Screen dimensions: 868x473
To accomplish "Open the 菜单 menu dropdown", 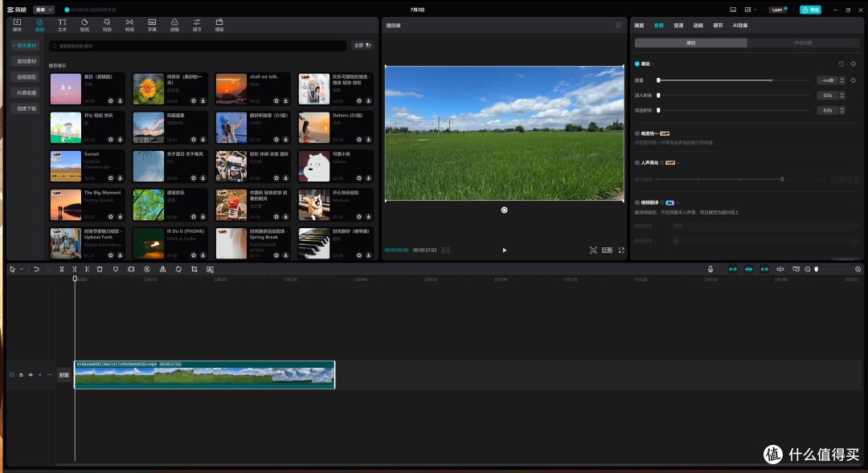I will tap(43, 10).
